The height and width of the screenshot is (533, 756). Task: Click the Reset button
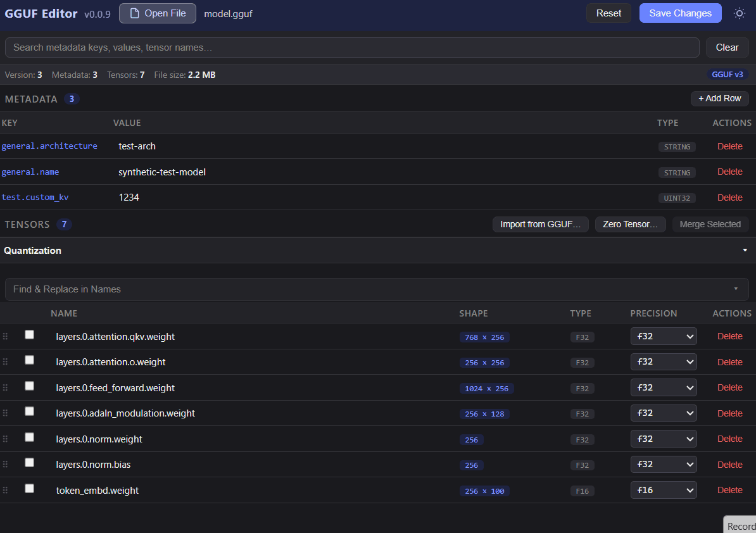(608, 13)
